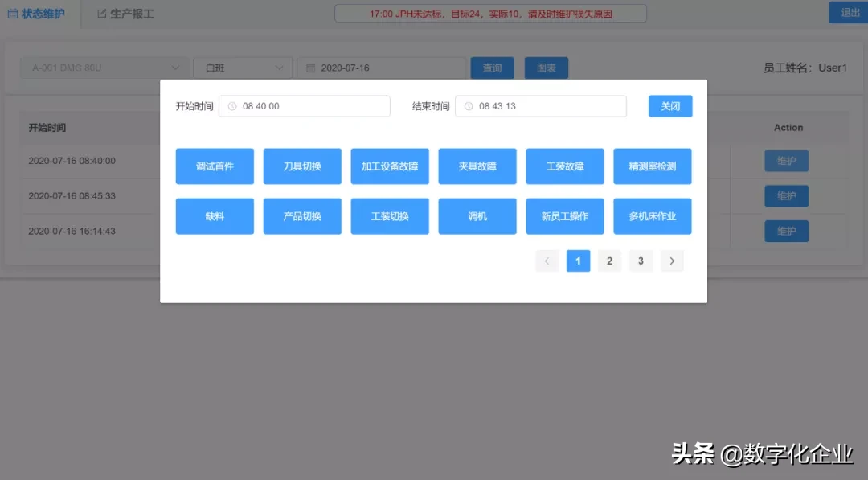
Task: Close the dialog with the 关闭 button
Action: 669,105
